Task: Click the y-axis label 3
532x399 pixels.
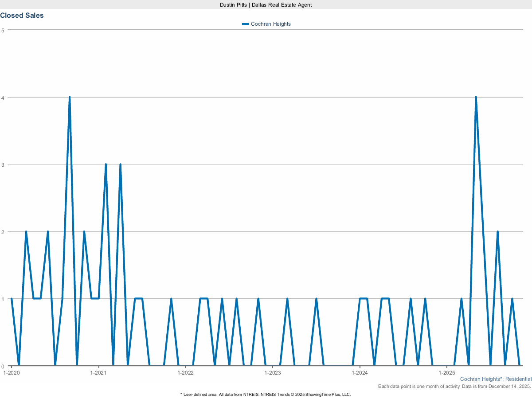Action: point(3,164)
